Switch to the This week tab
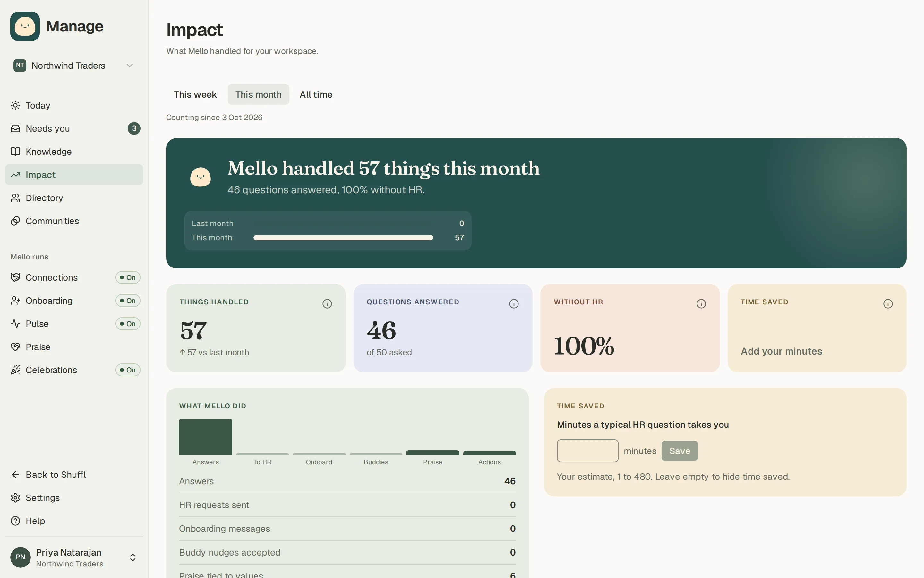The image size is (924, 578). point(195,94)
